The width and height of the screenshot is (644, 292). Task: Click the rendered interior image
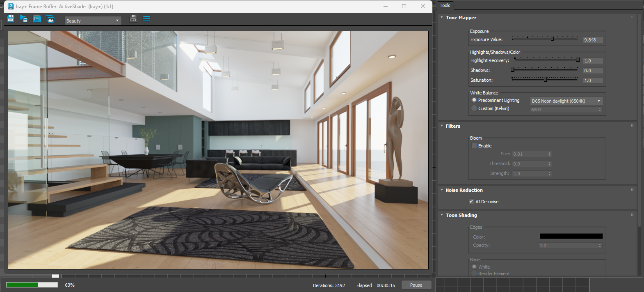point(218,150)
